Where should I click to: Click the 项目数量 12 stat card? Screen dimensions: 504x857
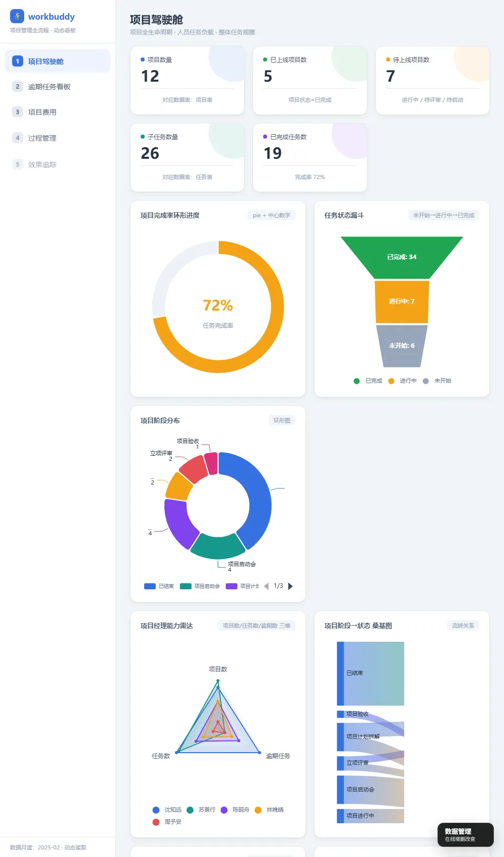pyautogui.click(x=187, y=80)
